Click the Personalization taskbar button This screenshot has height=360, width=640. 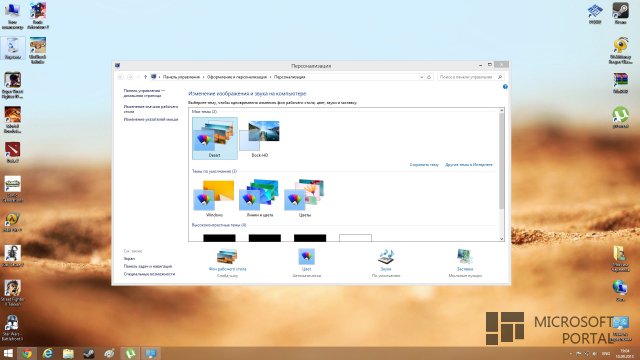coord(151,353)
